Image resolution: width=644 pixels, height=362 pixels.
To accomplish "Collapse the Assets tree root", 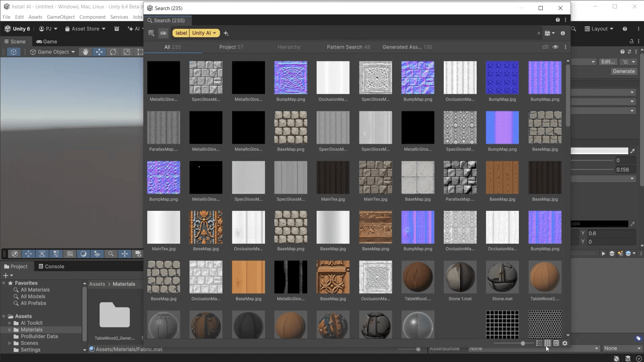I will 4,316.
